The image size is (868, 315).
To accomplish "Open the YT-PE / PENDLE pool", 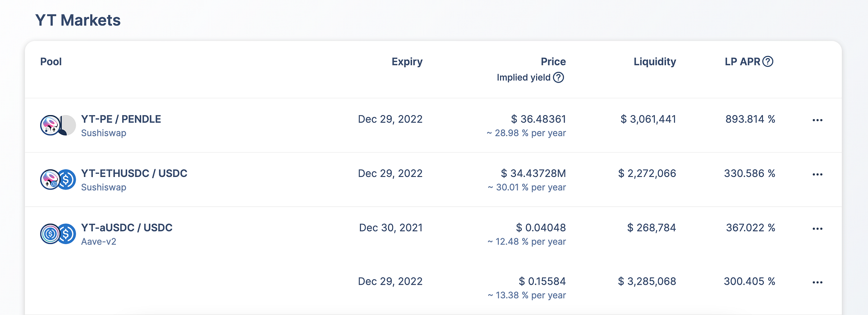I will [121, 119].
